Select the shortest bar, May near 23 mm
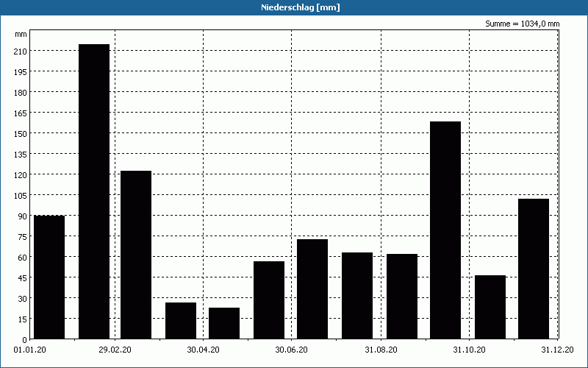 coord(224,323)
